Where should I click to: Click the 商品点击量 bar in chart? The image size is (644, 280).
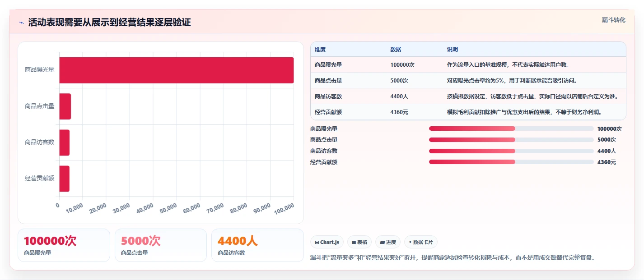point(65,106)
